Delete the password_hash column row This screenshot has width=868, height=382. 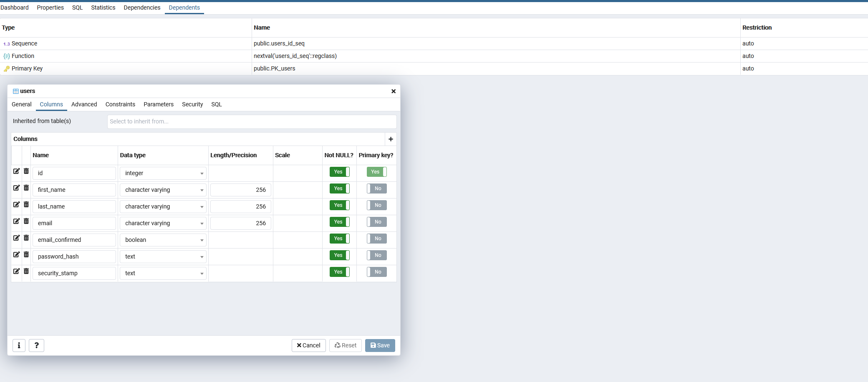coord(26,254)
